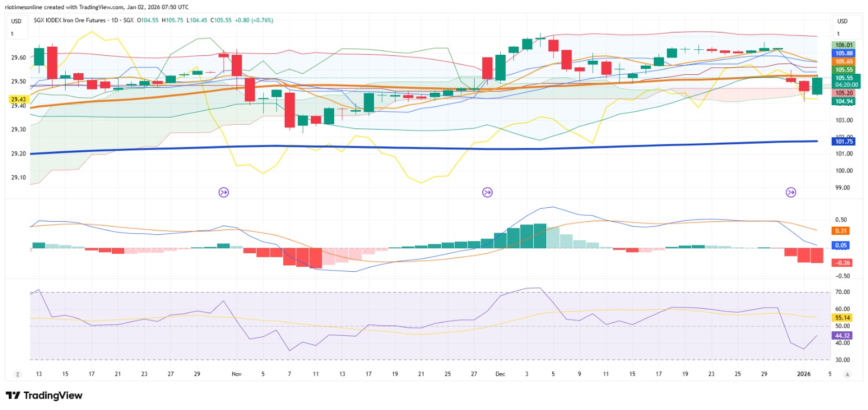
Task: Click the open value O104.55
Action: point(148,20)
